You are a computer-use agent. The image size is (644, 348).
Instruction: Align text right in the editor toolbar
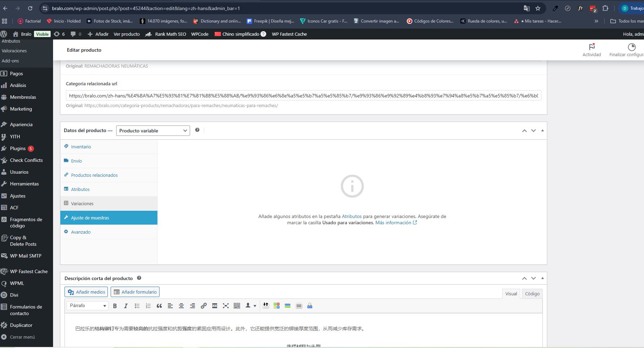[192, 306]
